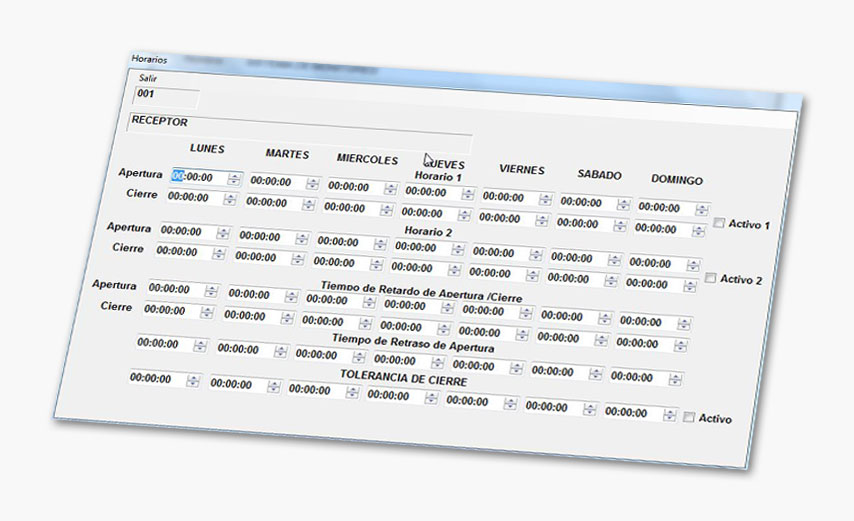Screen dimensions: 854x521
Task: Click spinner on Horario 2 Apertura Lunes
Action: pos(223,232)
